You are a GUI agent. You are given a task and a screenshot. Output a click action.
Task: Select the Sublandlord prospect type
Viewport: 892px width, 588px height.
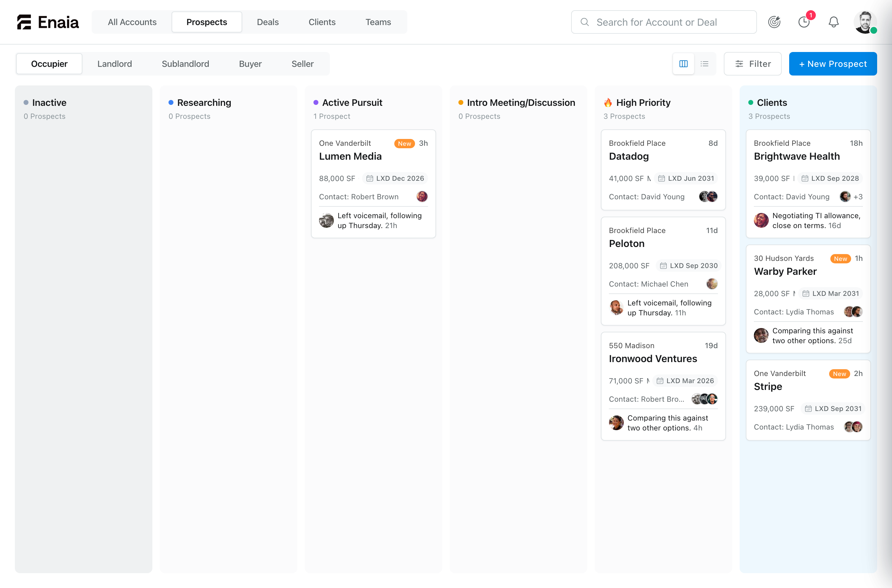click(x=186, y=64)
